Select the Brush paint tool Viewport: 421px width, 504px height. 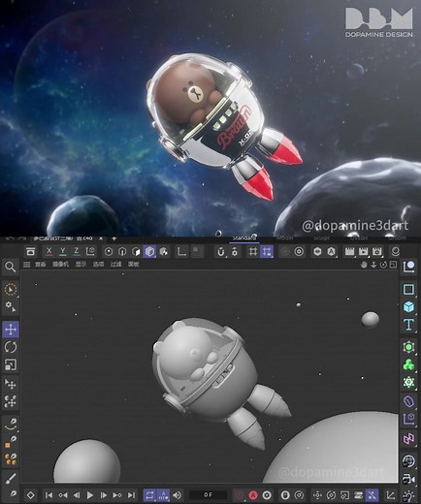coord(11,478)
